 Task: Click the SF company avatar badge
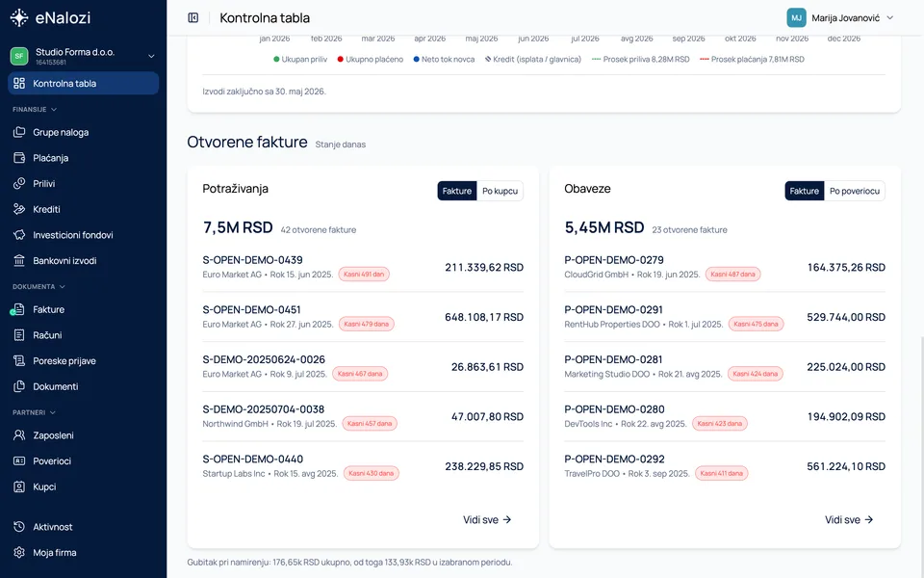(19, 56)
